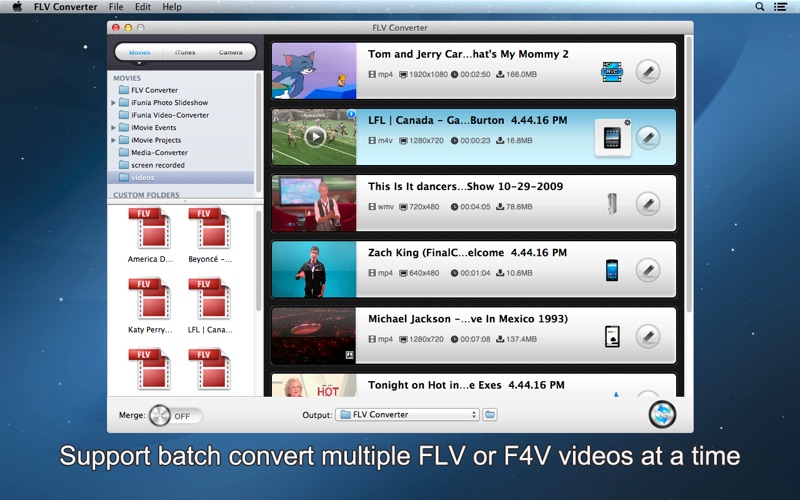Select the videos folder
This screenshot has width=800, height=500.
[181, 178]
